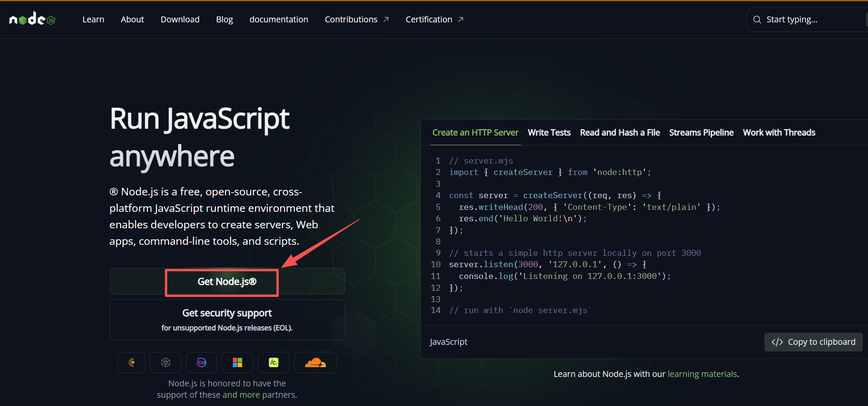Click the 'starts a simple http server' comment

coord(575,253)
